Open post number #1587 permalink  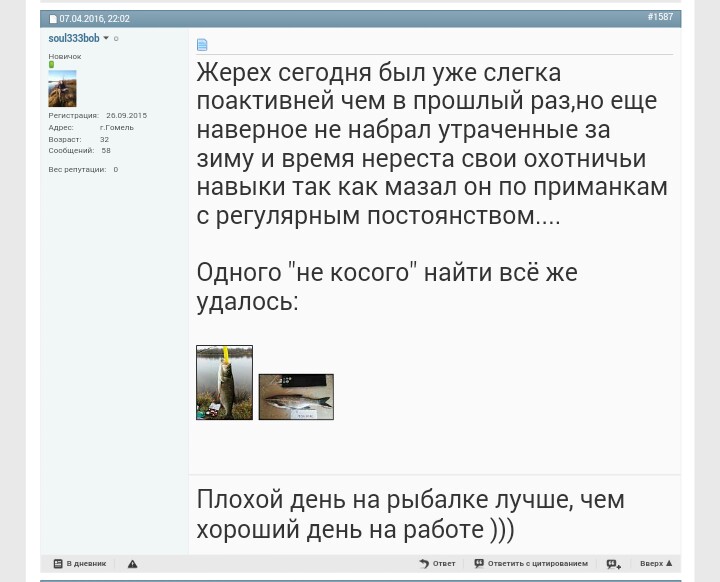659,17
